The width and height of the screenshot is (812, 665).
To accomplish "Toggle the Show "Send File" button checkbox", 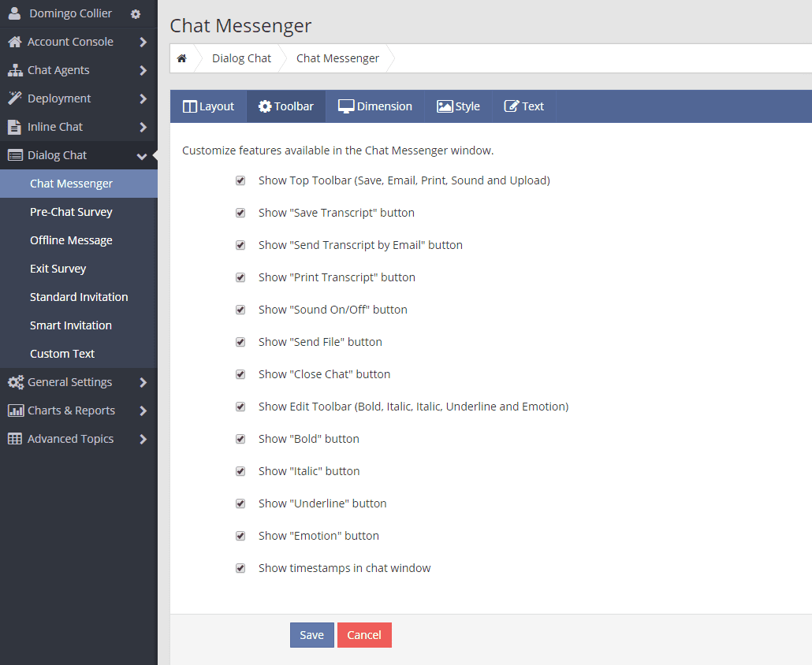I will tap(240, 342).
